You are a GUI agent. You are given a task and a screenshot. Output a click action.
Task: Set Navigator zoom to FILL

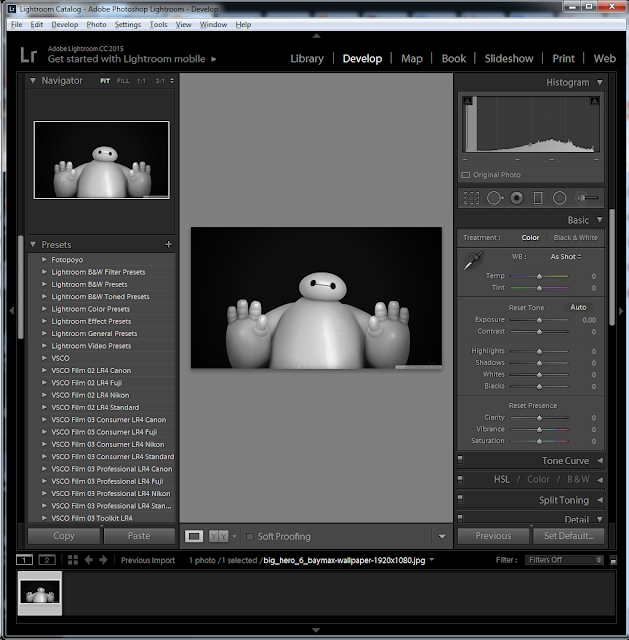coord(123,81)
